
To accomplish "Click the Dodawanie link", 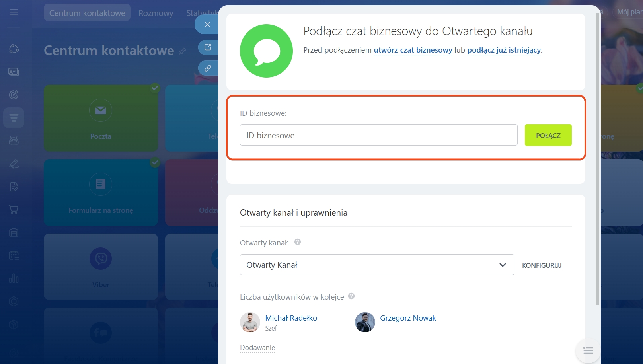I will [257, 348].
